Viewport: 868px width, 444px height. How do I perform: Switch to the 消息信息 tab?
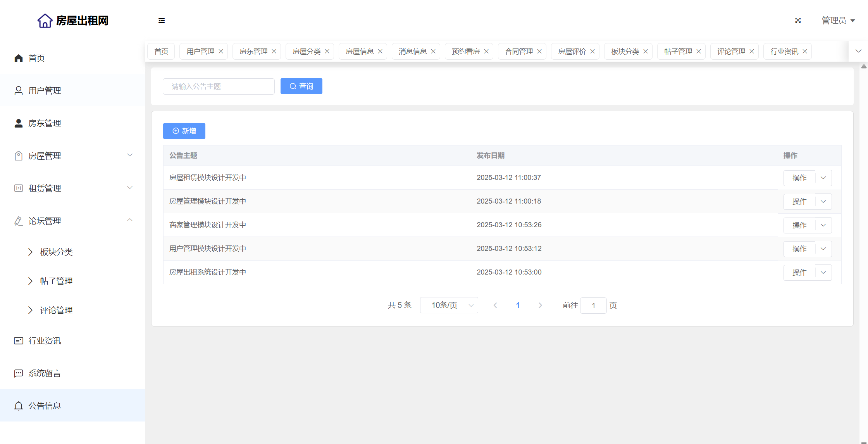tap(412, 51)
